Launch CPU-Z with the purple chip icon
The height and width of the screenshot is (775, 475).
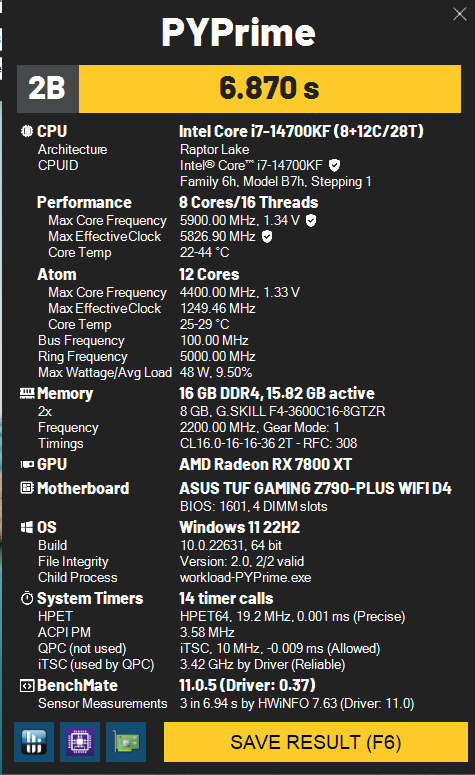point(80,742)
